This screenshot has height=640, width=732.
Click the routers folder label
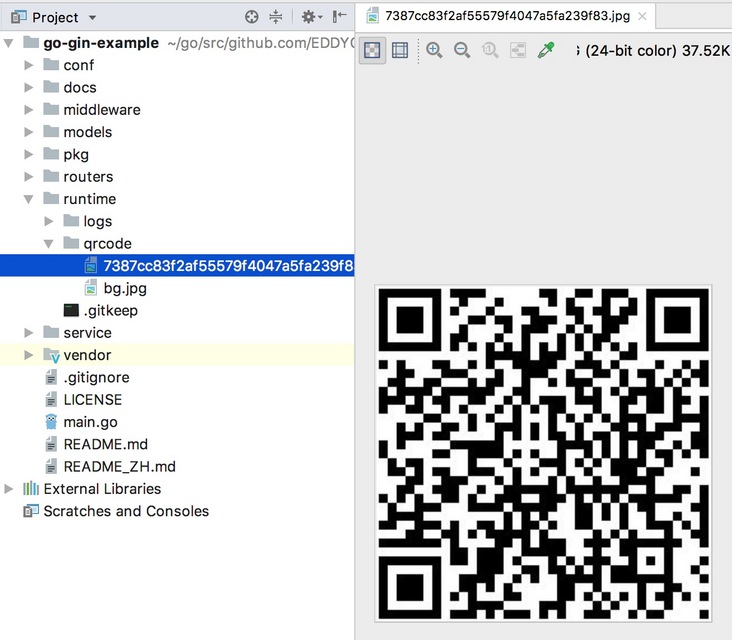pyautogui.click(x=88, y=177)
